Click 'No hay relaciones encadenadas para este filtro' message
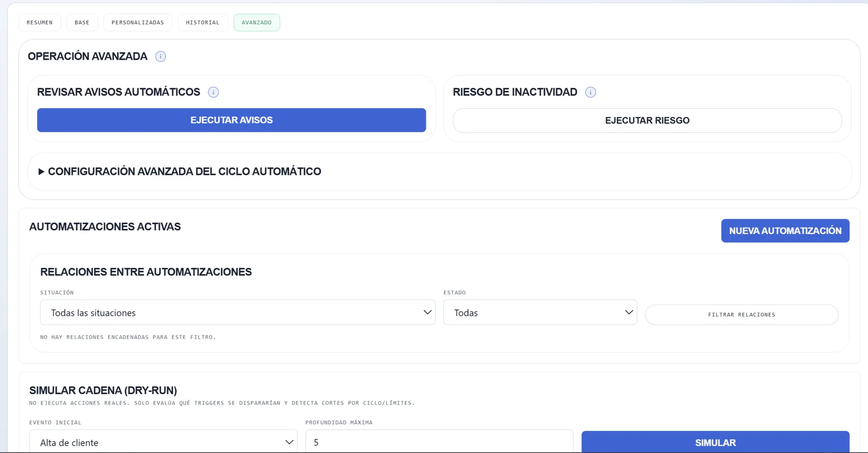The image size is (868, 453). [x=128, y=337]
